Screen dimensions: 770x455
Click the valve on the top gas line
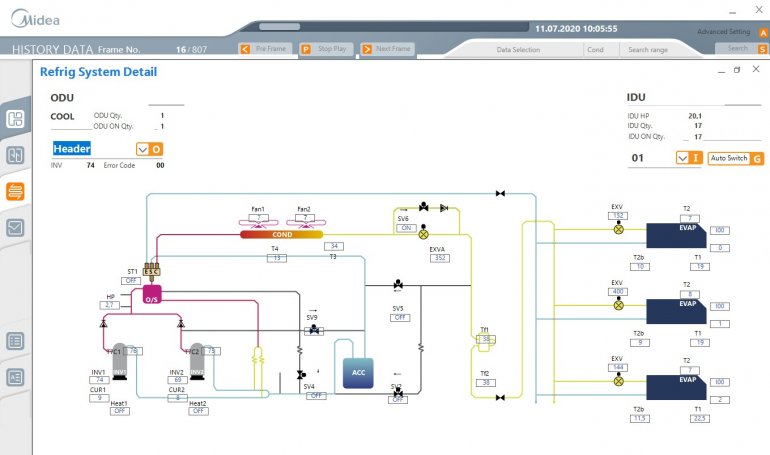pyautogui.click(x=500, y=193)
